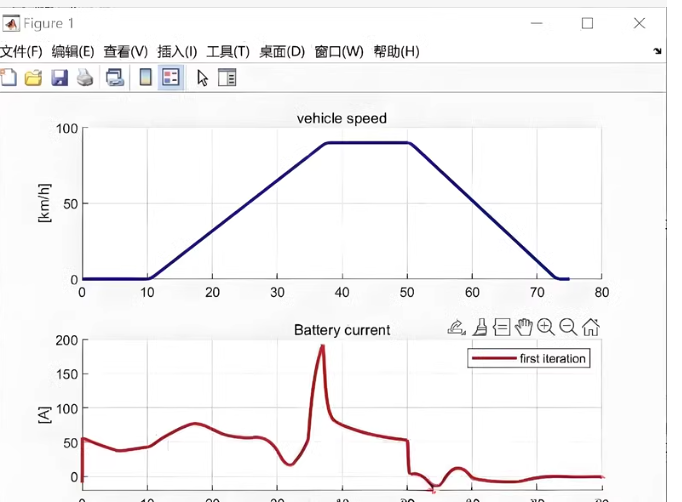Click the New Figure toolbar icon
Image resolution: width=682 pixels, height=502 pixels.
pos(8,77)
